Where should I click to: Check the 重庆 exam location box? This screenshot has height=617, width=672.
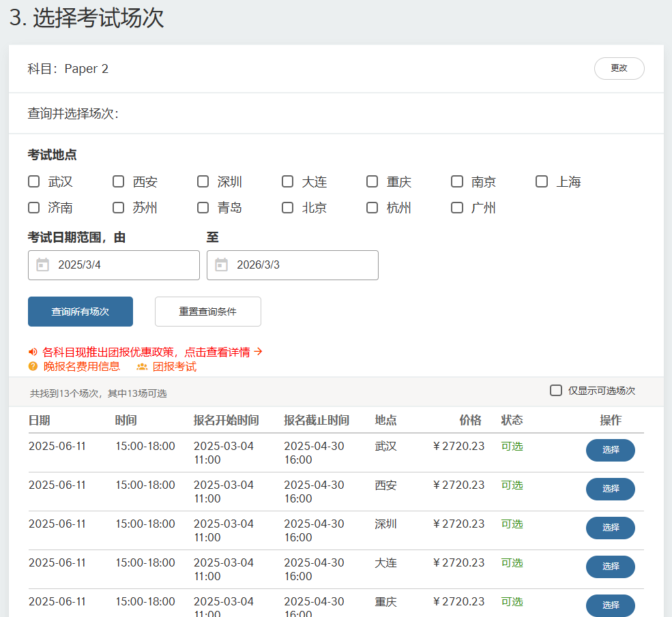(372, 181)
